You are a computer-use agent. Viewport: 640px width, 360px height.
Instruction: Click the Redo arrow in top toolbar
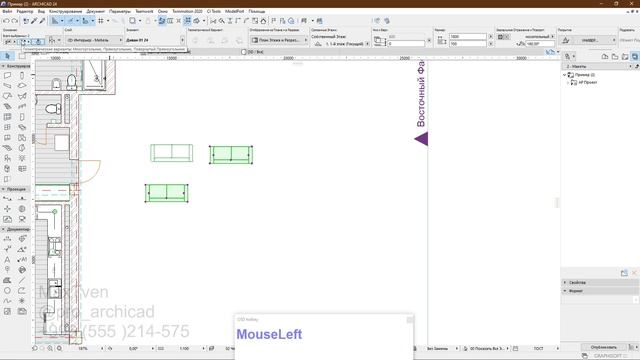coord(15,21)
